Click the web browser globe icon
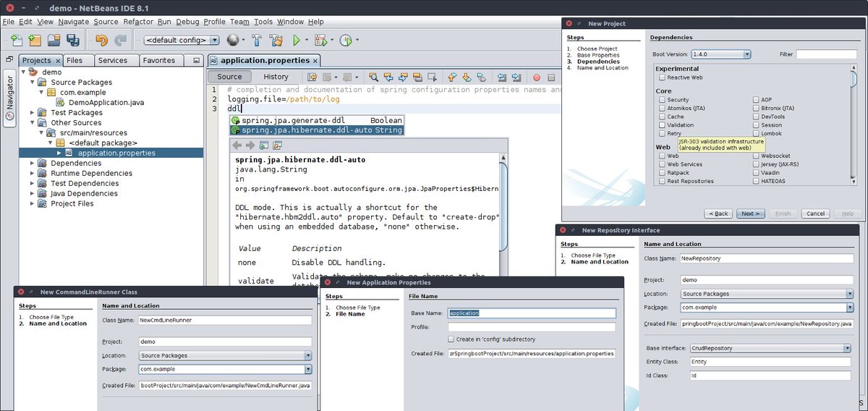The width and height of the screenshot is (868, 411). tap(233, 40)
